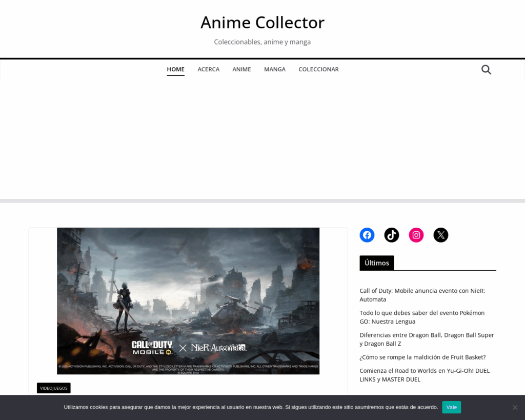525x420 pixels.
Task: Open the MANGA section
Action: [x=275, y=69]
